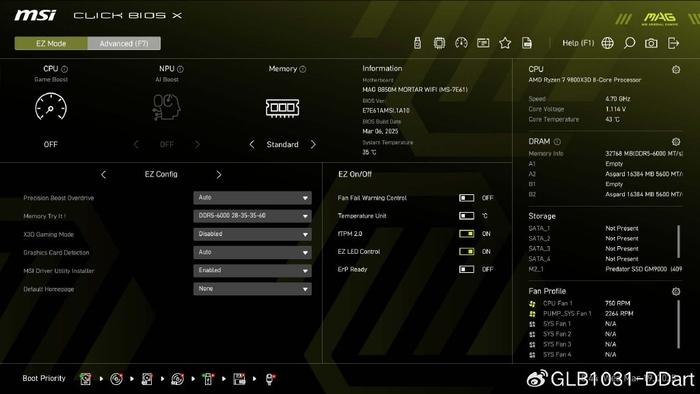
Task: Open the screenshot camera icon
Action: (x=651, y=43)
